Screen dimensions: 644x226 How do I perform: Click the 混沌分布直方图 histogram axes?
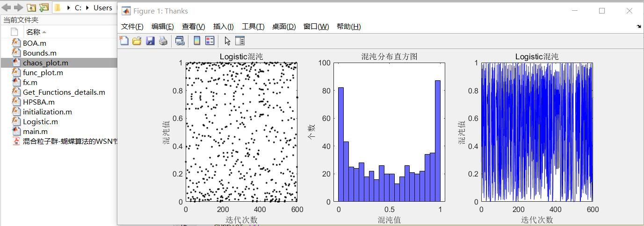coord(389,132)
